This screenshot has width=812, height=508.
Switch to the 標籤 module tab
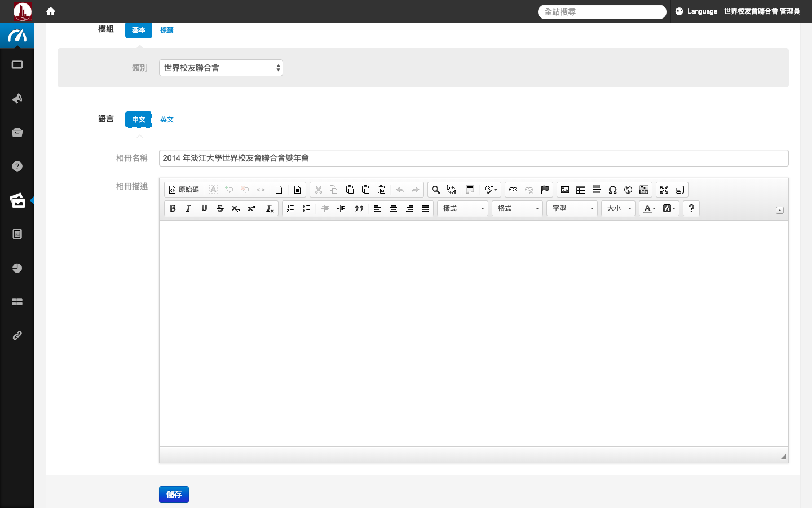[167, 30]
